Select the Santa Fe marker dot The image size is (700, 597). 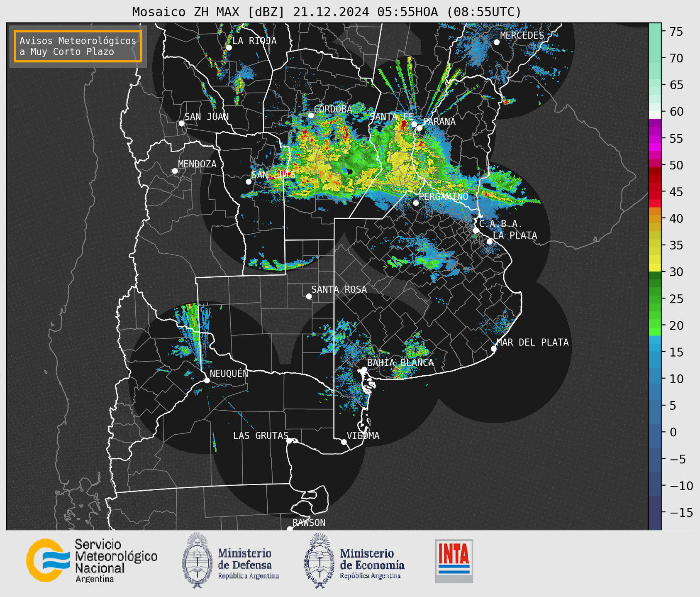point(414,124)
